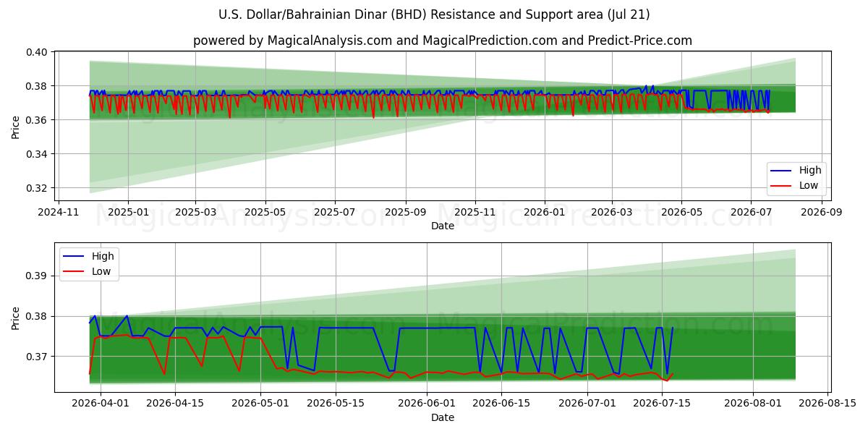Screen dimensions: 868x434
Task: Select the 'Price' label of upper chart
Action: tap(16, 127)
